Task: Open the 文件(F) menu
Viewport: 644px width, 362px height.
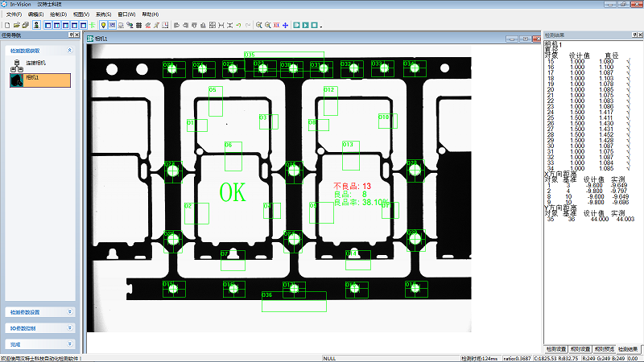Action: (14, 14)
